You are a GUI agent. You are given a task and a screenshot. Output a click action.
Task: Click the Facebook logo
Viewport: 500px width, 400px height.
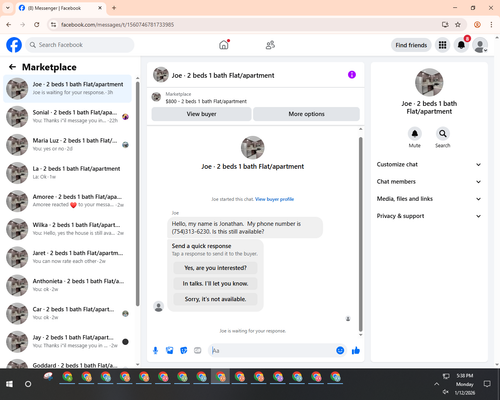click(14, 45)
